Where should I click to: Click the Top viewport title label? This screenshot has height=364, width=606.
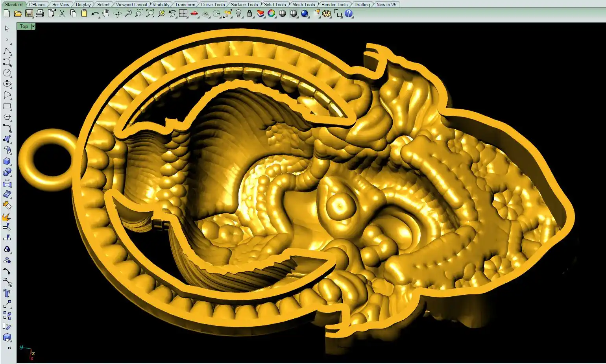click(24, 26)
